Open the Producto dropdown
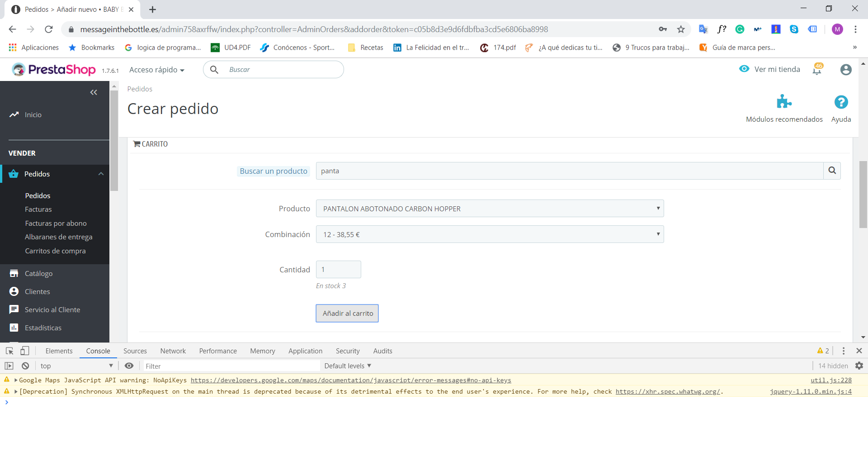 (x=490, y=209)
